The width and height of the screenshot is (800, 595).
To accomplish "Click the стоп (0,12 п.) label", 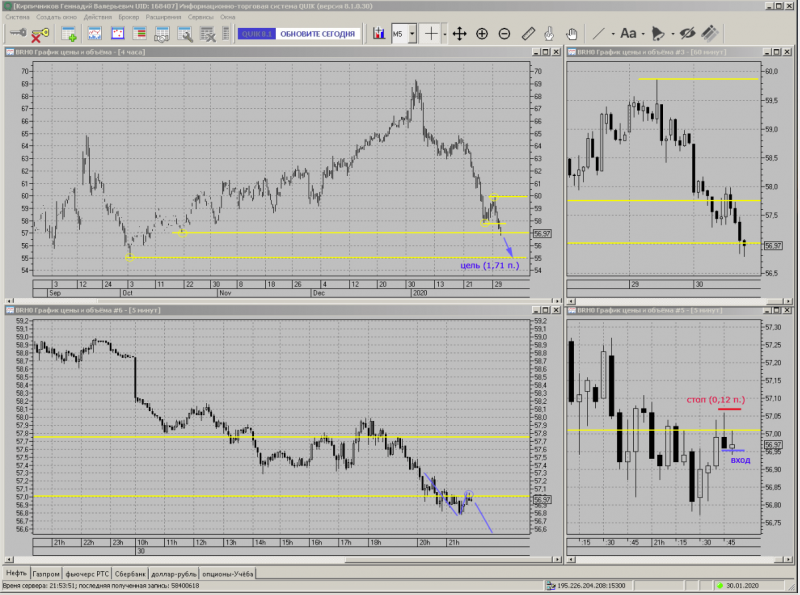I will (715, 400).
